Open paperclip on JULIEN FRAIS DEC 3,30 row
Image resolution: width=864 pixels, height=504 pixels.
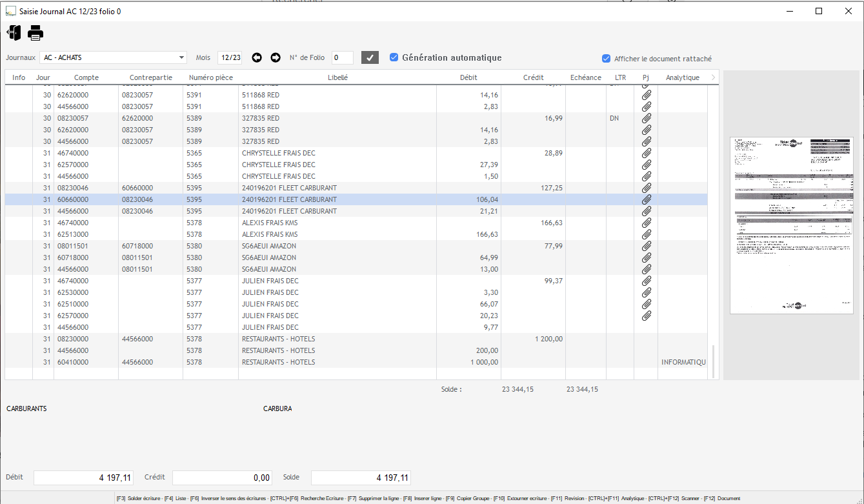647,292
